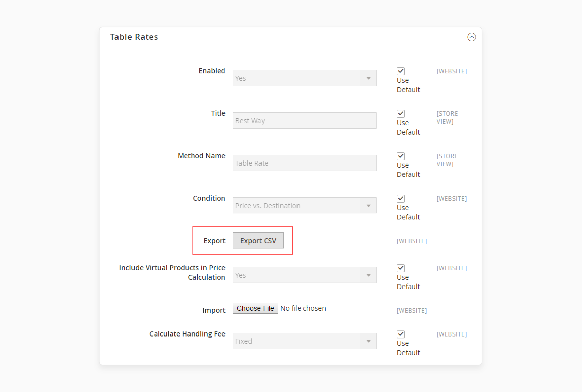Image resolution: width=582 pixels, height=392 pixels.
Task: Click the Export CSV button
Action: tap(258, 240)
